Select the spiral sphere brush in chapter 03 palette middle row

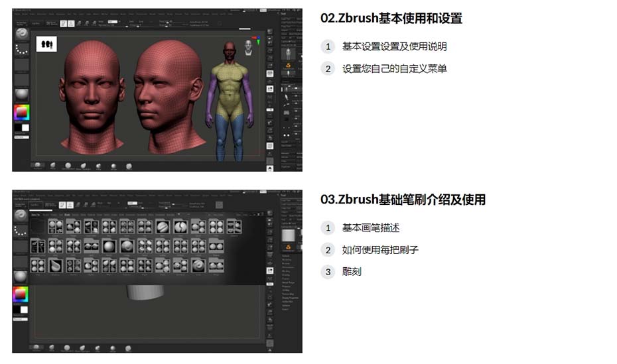[x=127, y=246]
